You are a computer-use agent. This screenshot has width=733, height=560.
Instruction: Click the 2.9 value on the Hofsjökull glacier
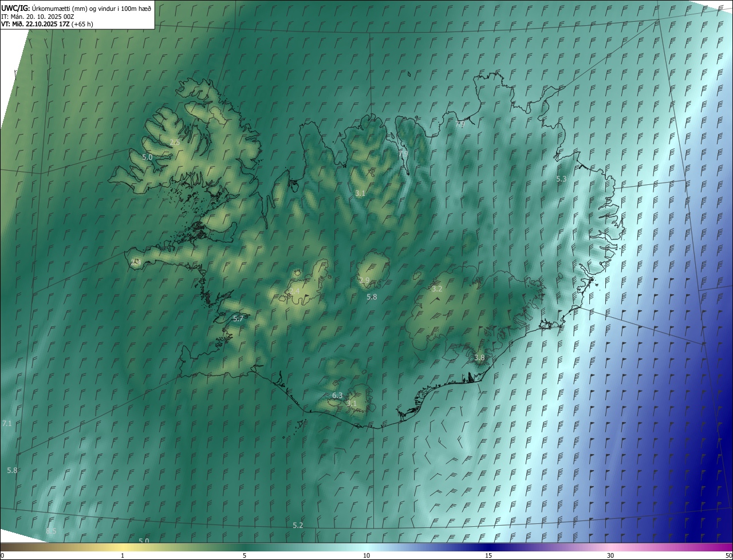364,281
